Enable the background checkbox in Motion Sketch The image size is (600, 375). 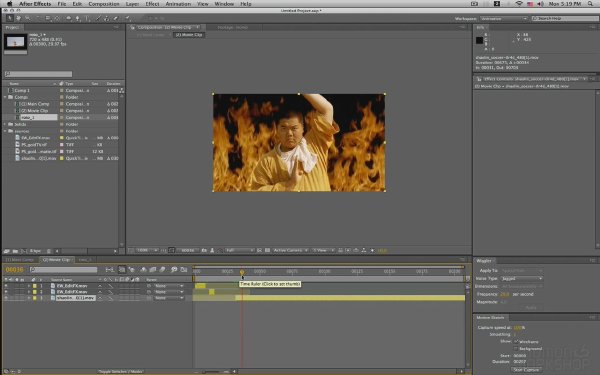click(516, 349)
